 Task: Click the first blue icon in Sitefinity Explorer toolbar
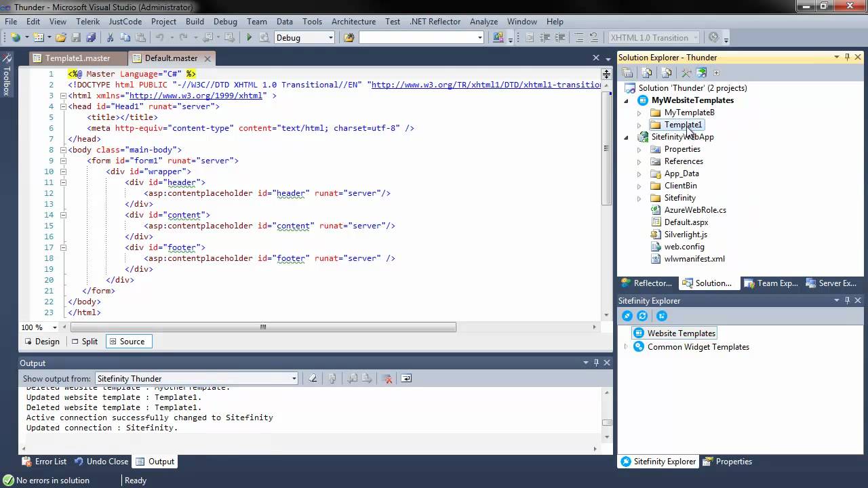click(x=627, y=316)
